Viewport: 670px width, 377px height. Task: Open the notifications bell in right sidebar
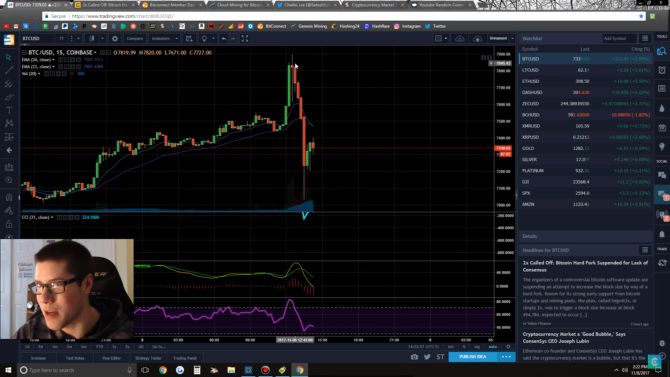click(661, 234)
